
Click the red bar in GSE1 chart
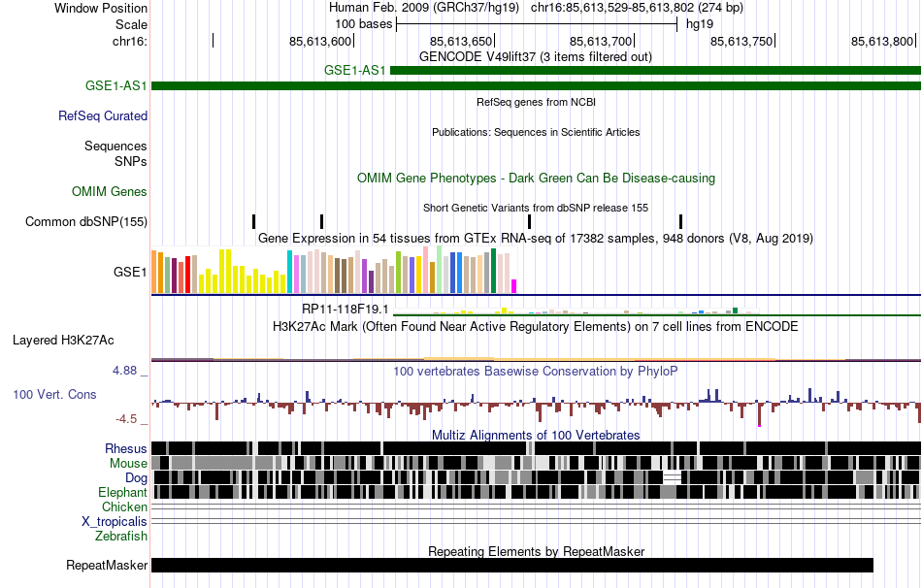(187, 275)
